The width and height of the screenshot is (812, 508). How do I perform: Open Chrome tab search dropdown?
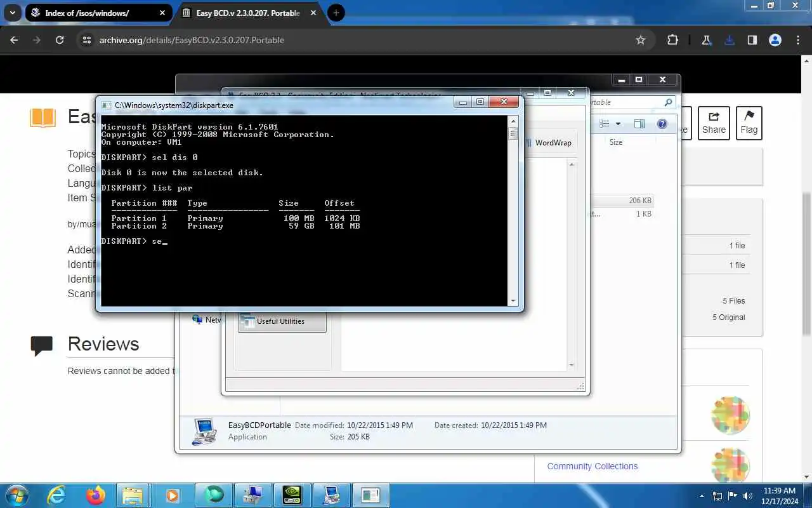pyautogui.click(x=12, y=13)
